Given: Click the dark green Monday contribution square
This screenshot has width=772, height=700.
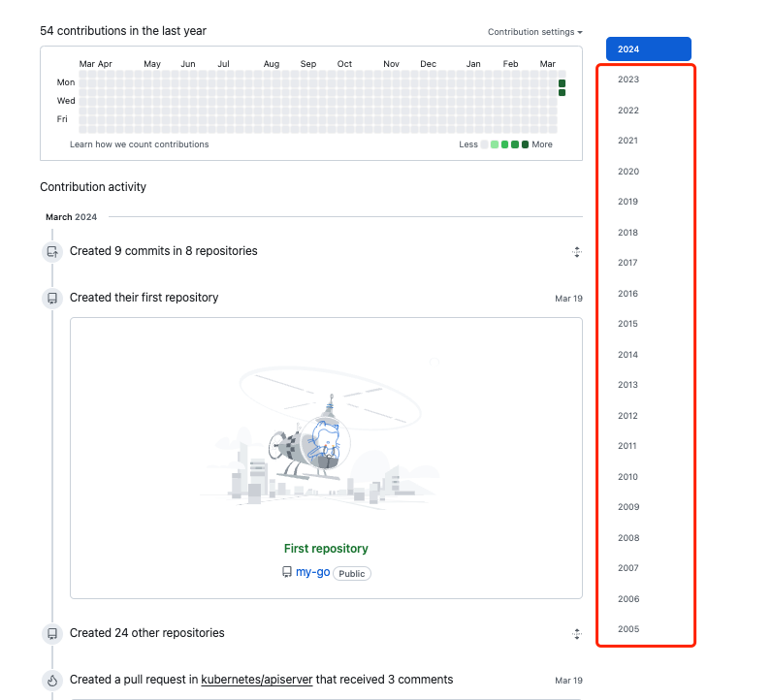Looking at the screenshot, I should pyautogui.click(x=562, y=83).
